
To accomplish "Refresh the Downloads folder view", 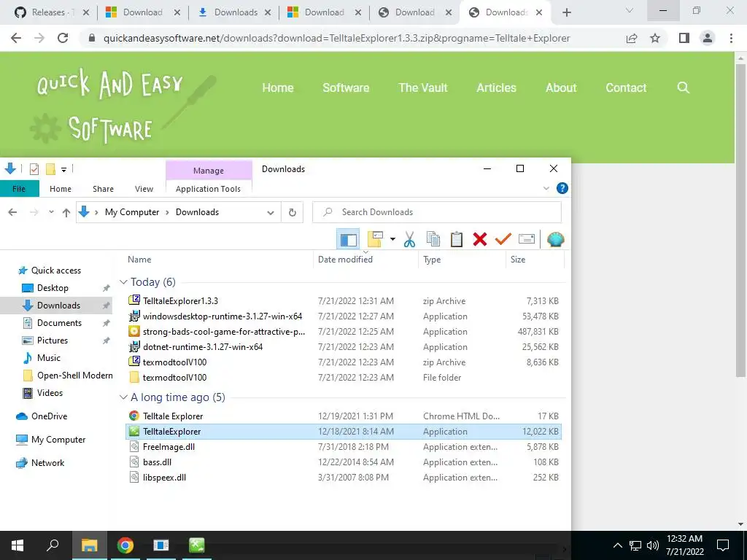I will click(293, 212).
